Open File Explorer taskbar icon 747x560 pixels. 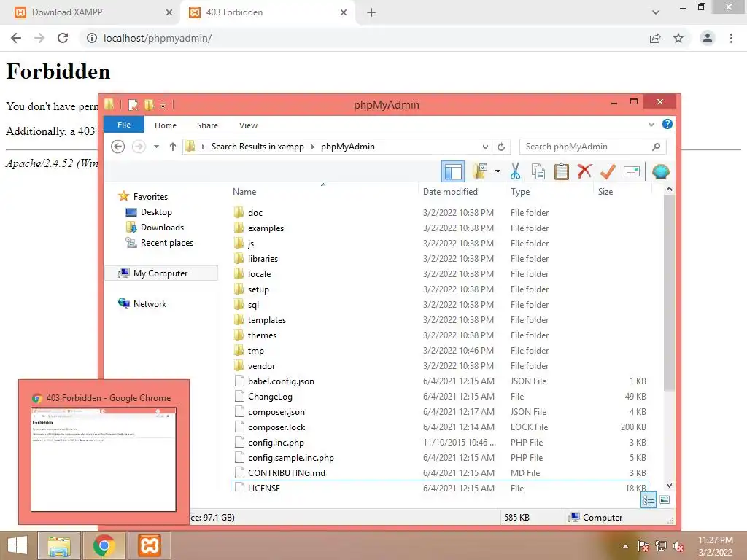point(58,545)
